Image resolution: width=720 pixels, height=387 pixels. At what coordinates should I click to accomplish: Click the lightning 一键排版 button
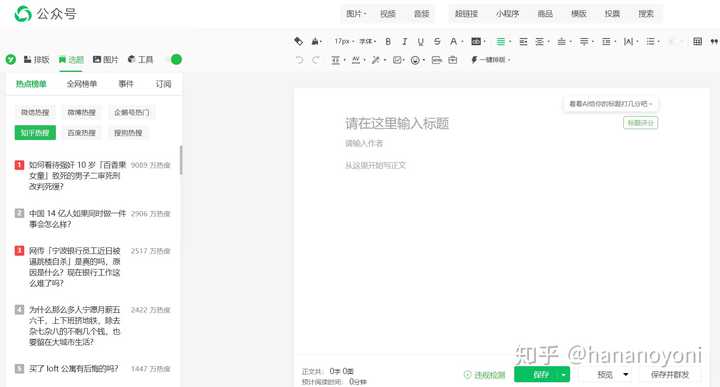(490, 60)
